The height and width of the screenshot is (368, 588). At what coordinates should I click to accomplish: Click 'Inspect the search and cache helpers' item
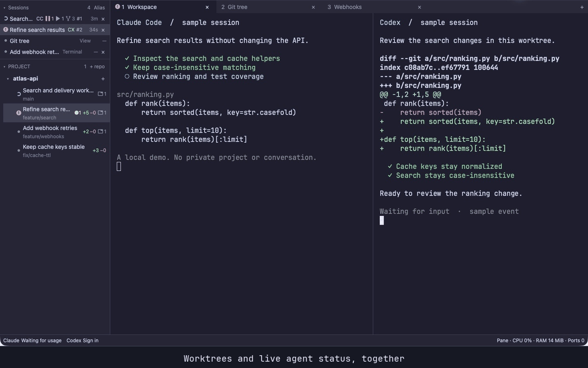pyautogui.click(x=202, y=58)
